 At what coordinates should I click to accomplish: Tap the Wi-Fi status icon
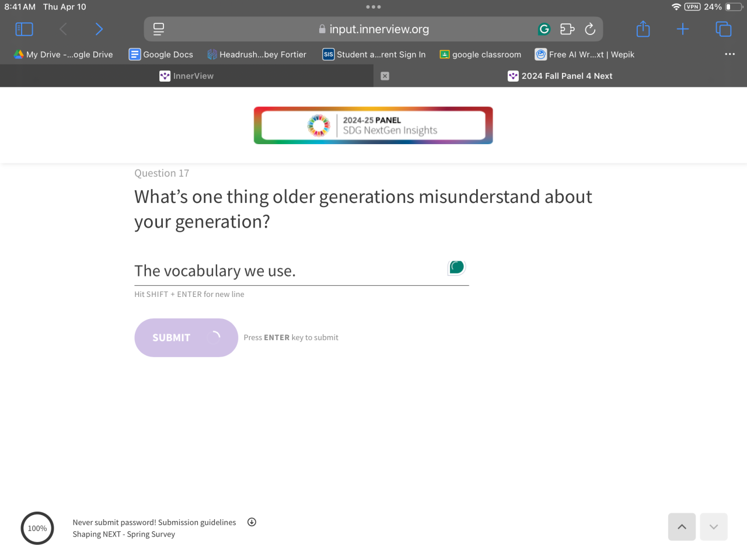click(676, 7)
